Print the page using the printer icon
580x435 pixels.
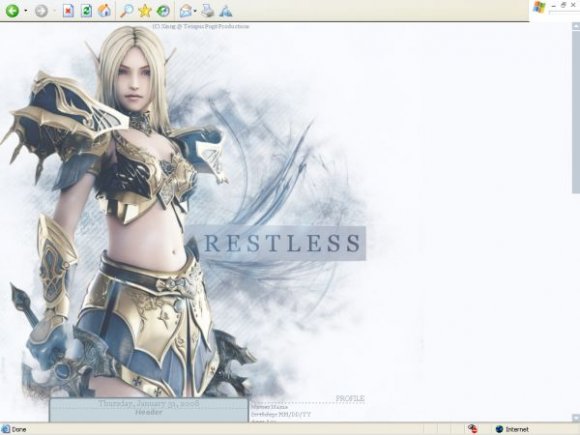(208, 11)
